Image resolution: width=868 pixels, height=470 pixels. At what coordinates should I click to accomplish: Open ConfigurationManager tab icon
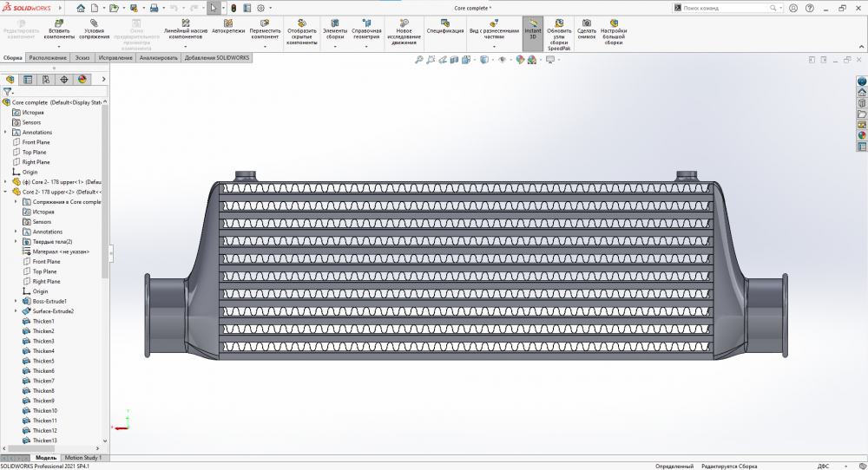(46, 80)
